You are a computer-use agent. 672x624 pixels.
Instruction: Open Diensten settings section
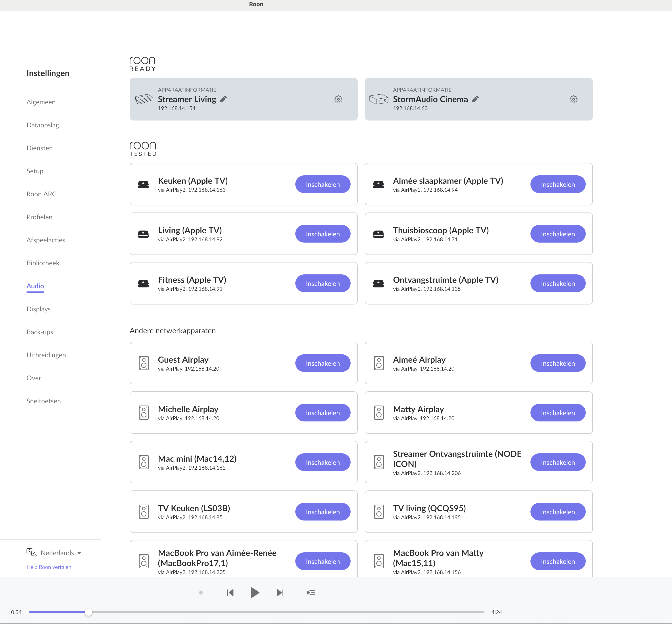(x=40, y=148)
